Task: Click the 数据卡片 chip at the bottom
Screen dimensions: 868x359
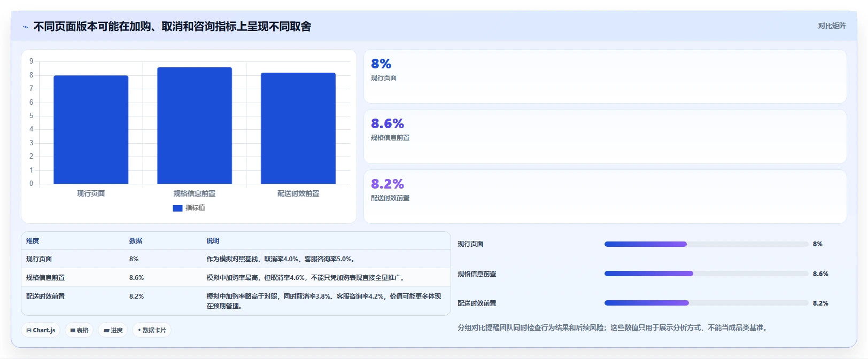Action: click(152, 330)
